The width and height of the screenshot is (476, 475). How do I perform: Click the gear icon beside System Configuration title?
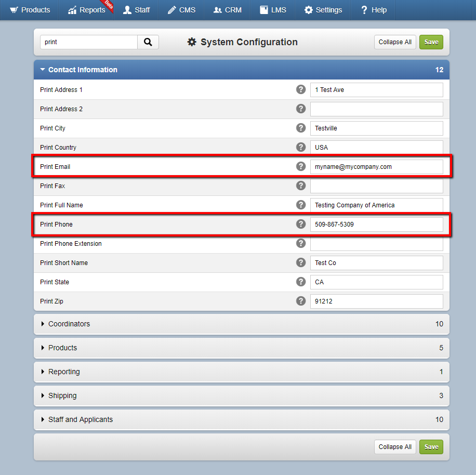point(192,42)
